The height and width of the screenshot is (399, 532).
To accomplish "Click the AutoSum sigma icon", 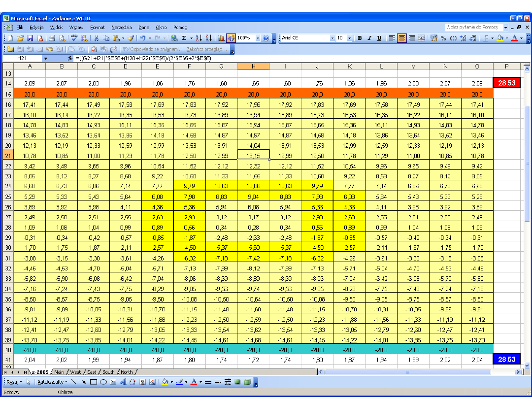I will [184, 38].
